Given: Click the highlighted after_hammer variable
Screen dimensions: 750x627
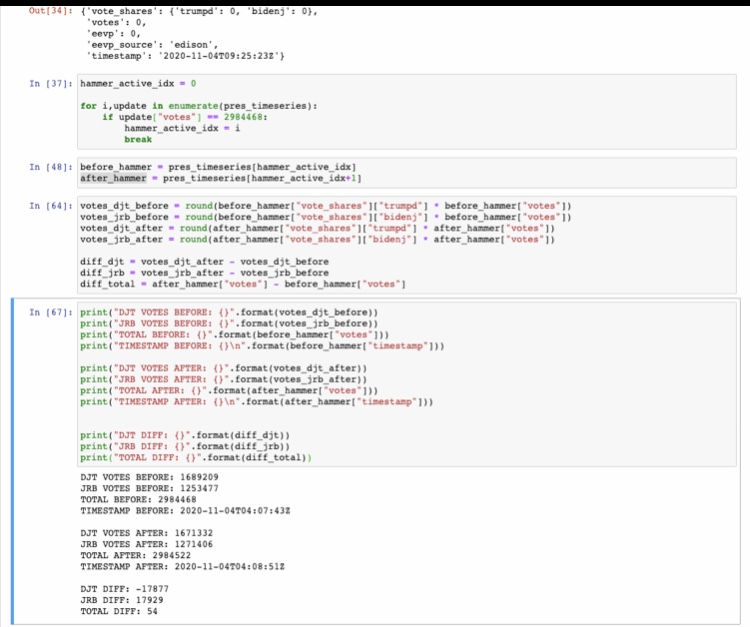Looking at the screenshot, I should (113, 178).
